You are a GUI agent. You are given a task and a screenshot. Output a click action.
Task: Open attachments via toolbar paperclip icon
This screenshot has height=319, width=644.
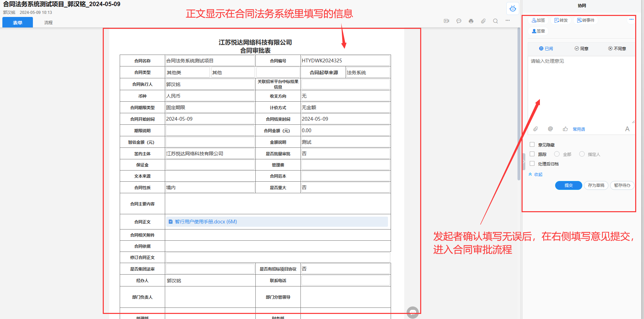483,21
